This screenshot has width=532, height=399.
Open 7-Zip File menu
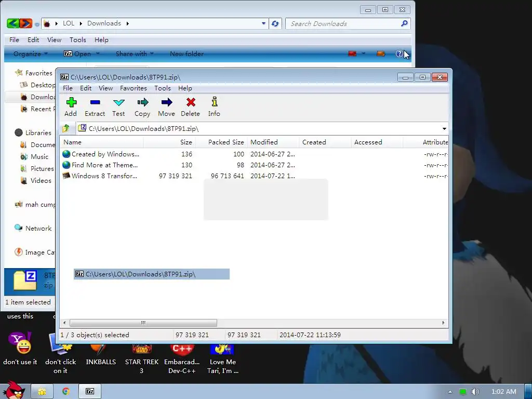68,88
